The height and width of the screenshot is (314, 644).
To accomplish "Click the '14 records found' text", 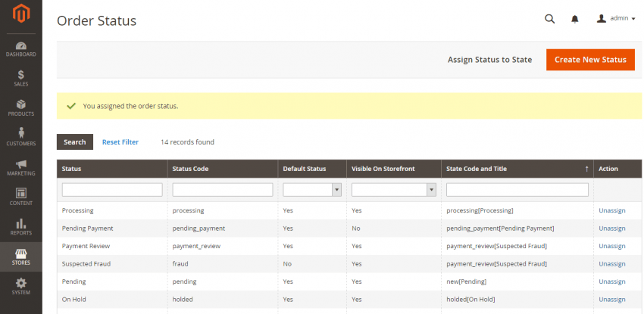I will [187, 142].
